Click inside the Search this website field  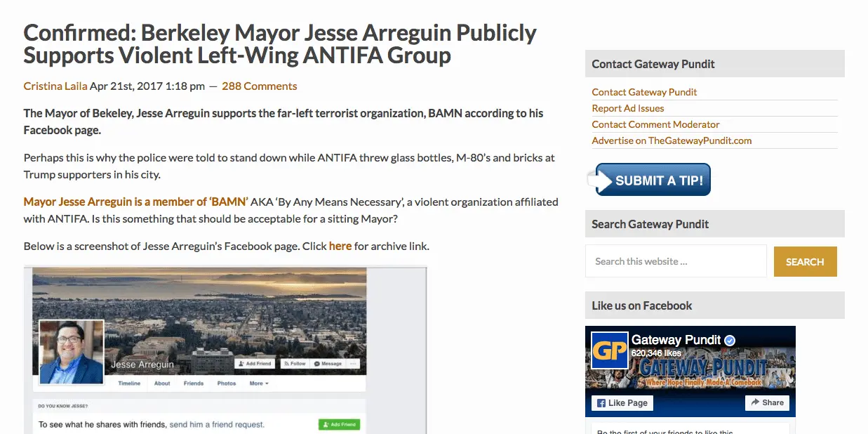click(676, 261)
